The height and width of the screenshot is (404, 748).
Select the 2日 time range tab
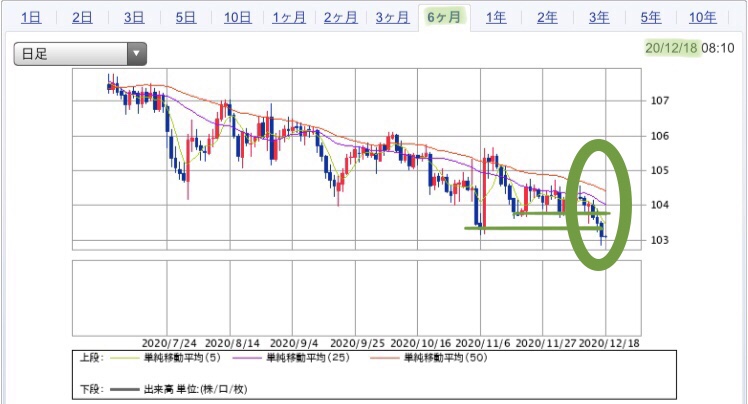pos(82,18)
